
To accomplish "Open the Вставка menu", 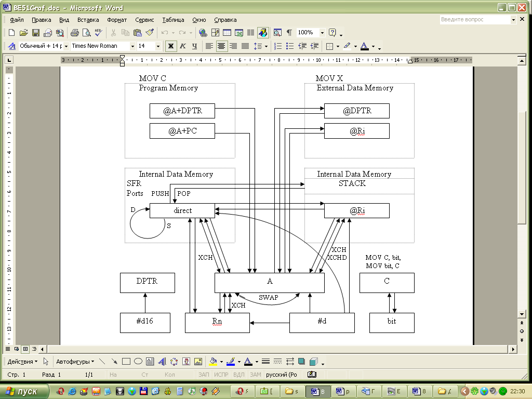I will [88, 20].
